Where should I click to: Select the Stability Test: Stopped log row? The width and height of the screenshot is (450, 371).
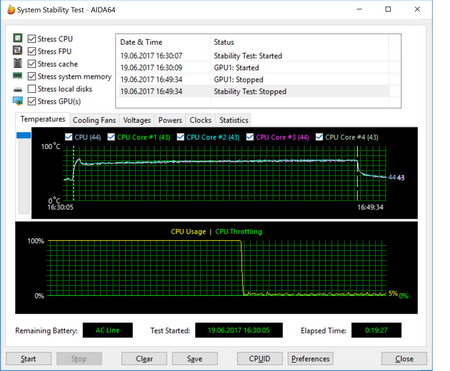coord(254,91)
